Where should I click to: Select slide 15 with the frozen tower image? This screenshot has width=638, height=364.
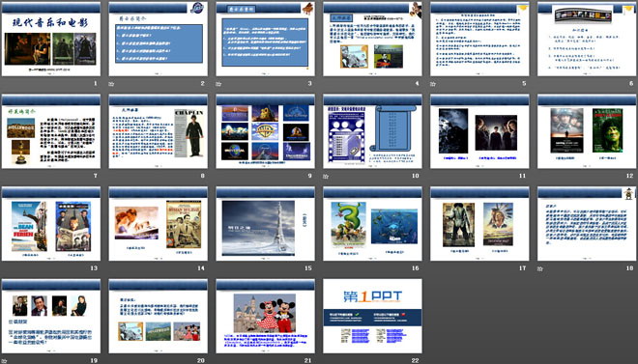point(265,224)
